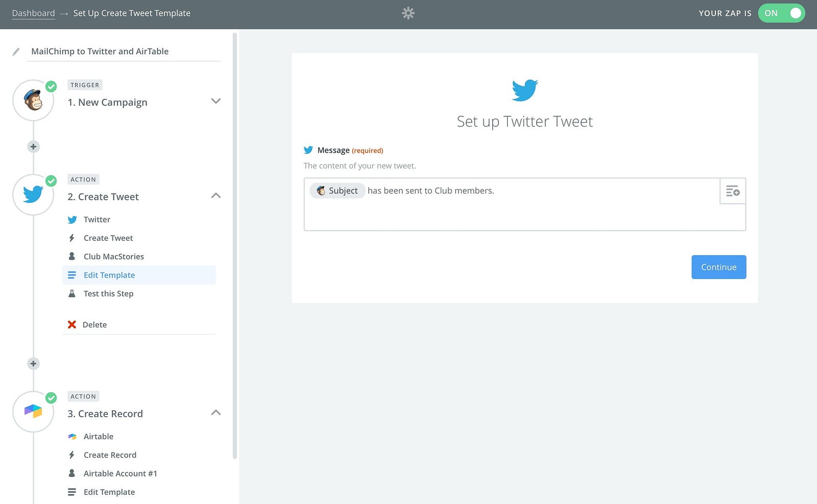Click the 'YOUR ZAP IS' header text
This screenshot has width=817, height=504.
point(725,13)
